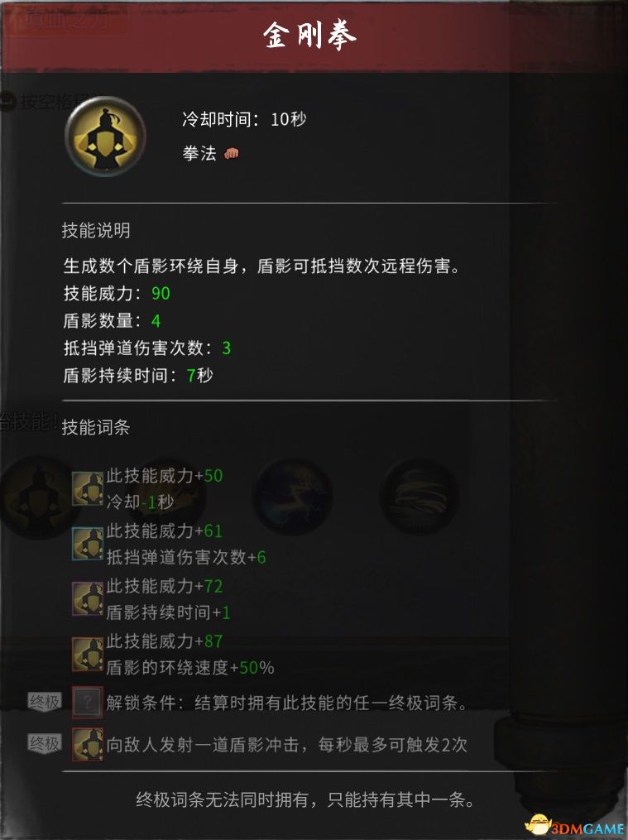Click the locked question-mark ultimate affix icon
The width and height of the screenshot is (628, 840).
coord(88,703)
